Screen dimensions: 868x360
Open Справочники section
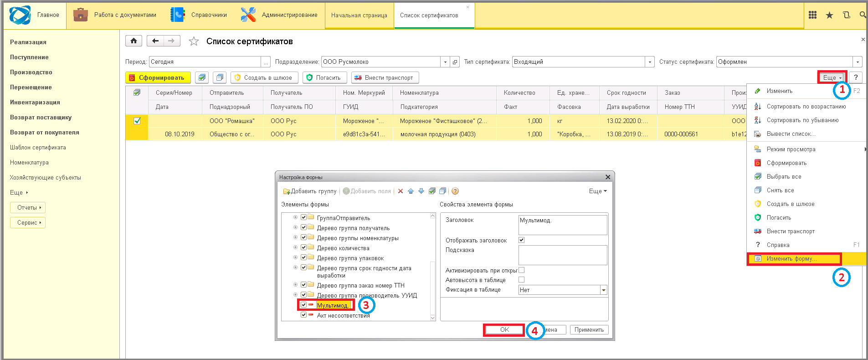tap(199, 15)
